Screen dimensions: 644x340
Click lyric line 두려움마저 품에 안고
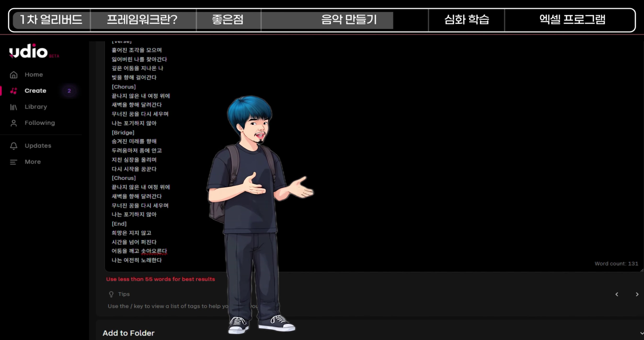pyautogui.click(x=137, y=151)
